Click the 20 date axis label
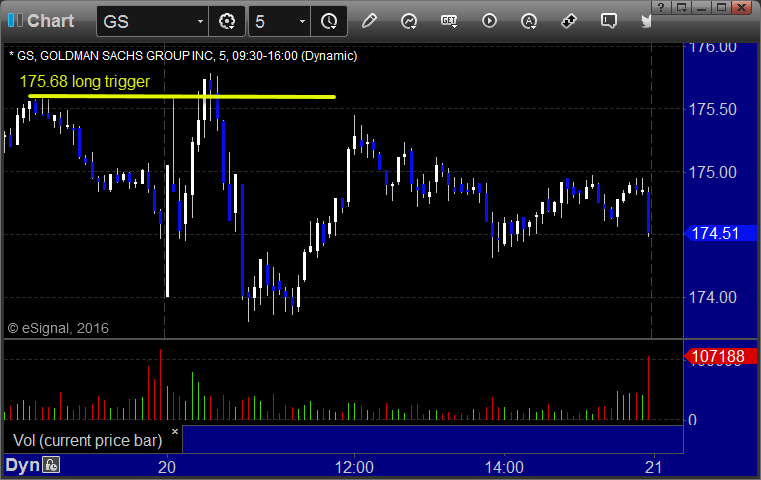Viewport: 761px width, 480px height. click(167, 467)
